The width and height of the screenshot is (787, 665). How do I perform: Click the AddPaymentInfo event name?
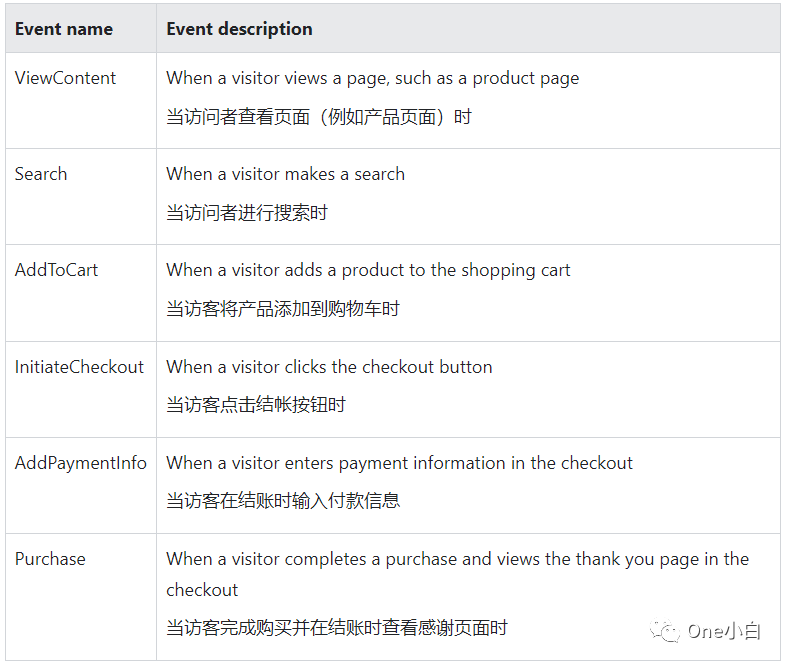[81, 463]
